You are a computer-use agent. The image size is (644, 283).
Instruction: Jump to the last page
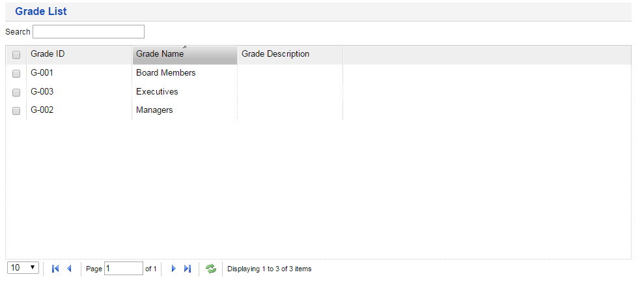point(188,269)
